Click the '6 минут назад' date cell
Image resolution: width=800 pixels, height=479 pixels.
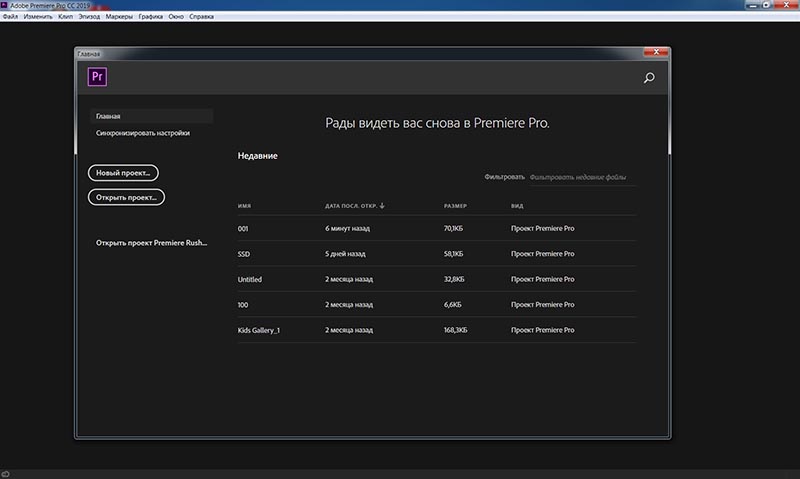[x=347, y=229]
